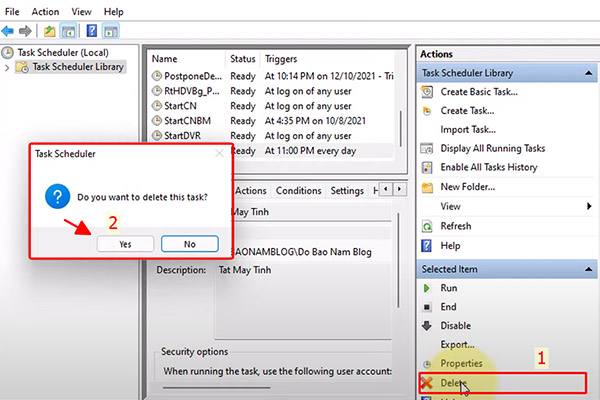Click Enable All Tasks History
The height and width of the screenshot is (400, 600).
point(489,167)
